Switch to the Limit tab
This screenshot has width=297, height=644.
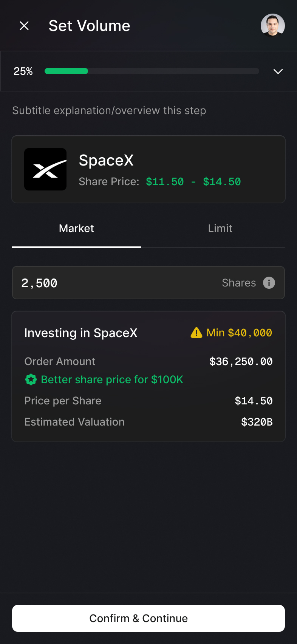[220, 228]
